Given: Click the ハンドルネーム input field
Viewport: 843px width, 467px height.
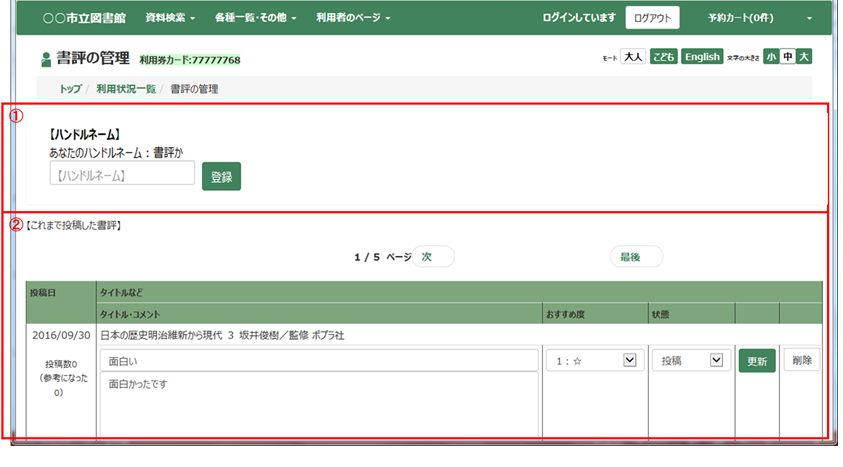Looking at the screenshot, I should tap(122, 174).
